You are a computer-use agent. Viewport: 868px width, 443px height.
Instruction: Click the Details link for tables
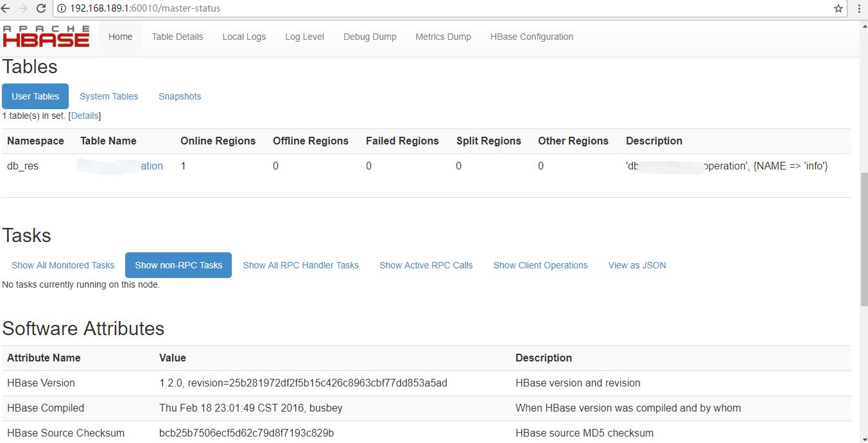[x=85, y=116]
